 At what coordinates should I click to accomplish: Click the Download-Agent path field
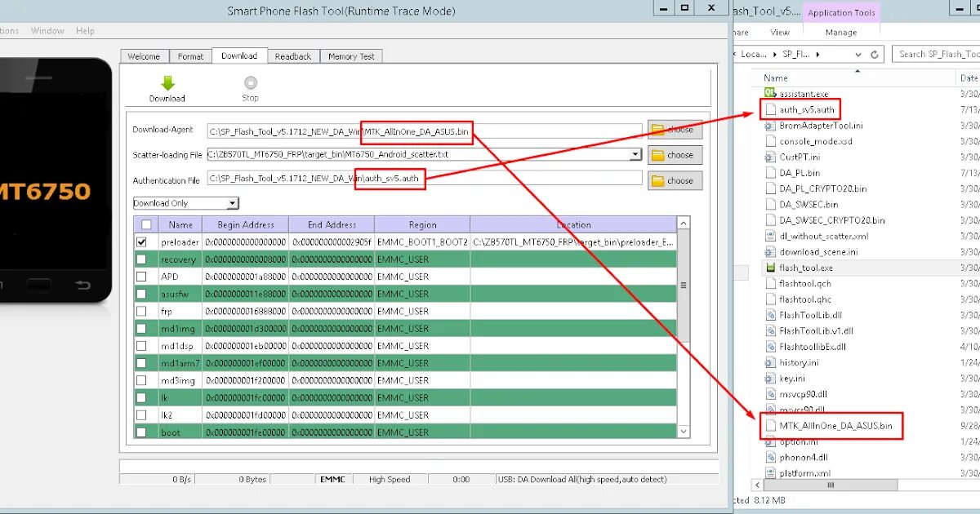[x=425, y=130]
